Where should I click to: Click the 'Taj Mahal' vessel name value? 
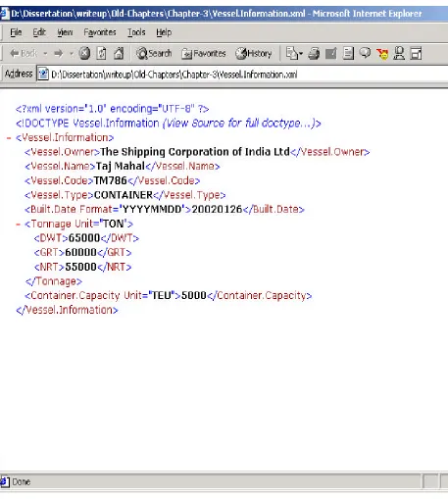coord(121,167)
